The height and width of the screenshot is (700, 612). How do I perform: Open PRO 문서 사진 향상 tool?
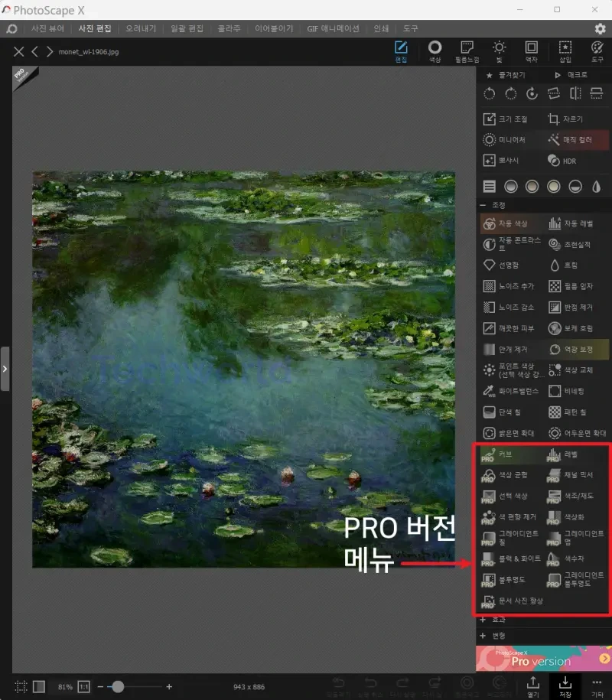coord(513,601)
